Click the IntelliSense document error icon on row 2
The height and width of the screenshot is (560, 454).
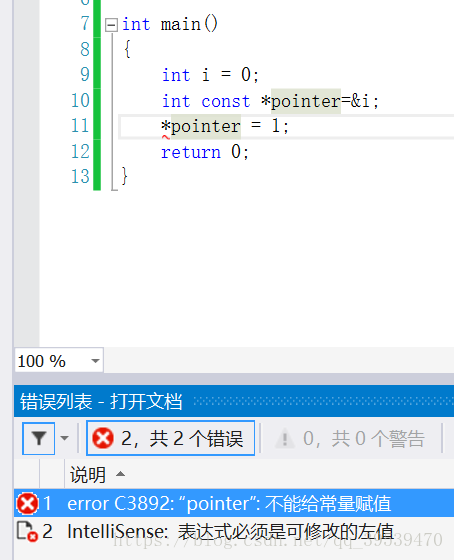click(28, 532)
